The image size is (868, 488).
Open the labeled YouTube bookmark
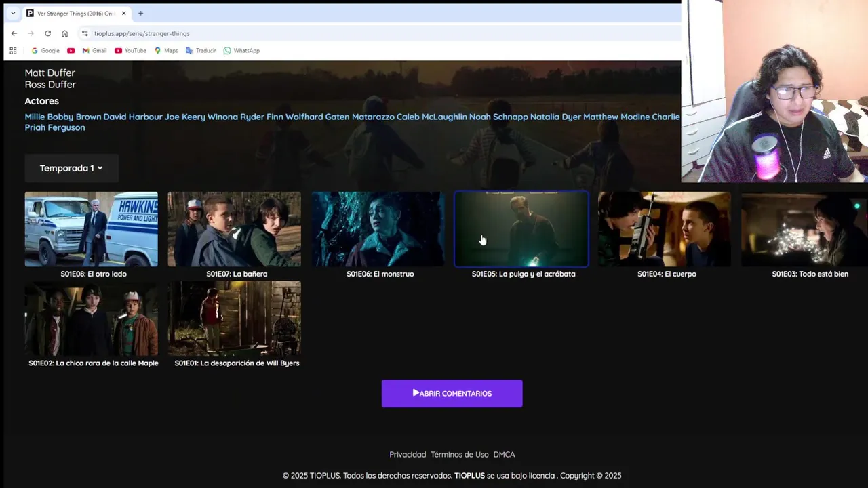(x=130, y=51)
